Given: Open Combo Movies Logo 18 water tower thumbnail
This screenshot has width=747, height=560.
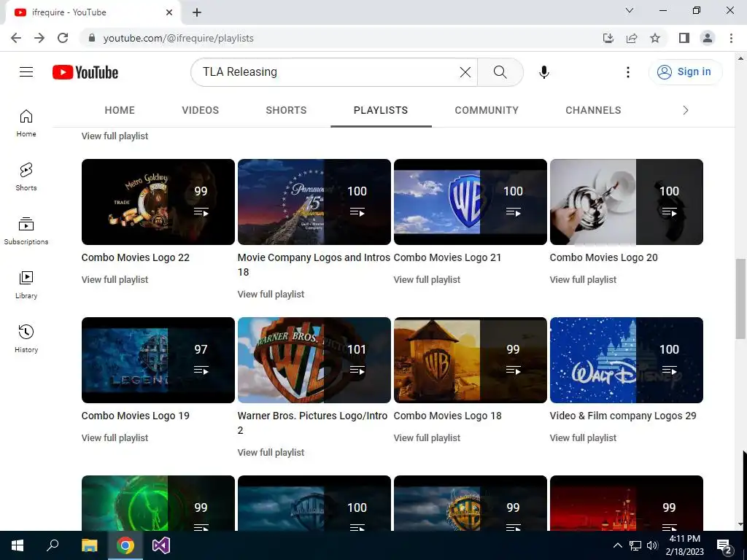Looking at the screenshot, I should click(x=471, y=360).
